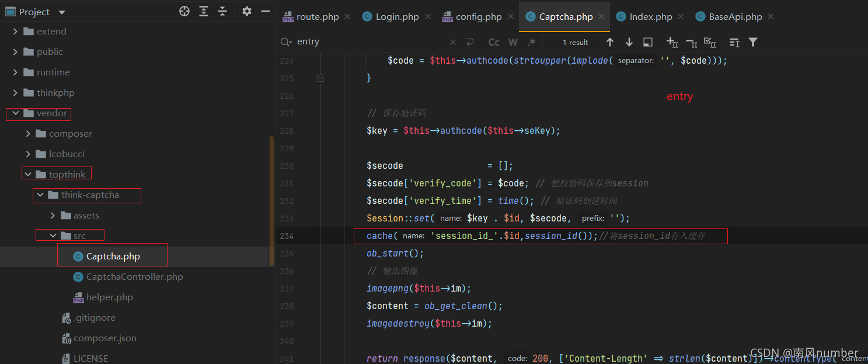Expand the thinkphp folder
Image resolution: width=868 pixels, height=364 pixels.
pos(16,93)
